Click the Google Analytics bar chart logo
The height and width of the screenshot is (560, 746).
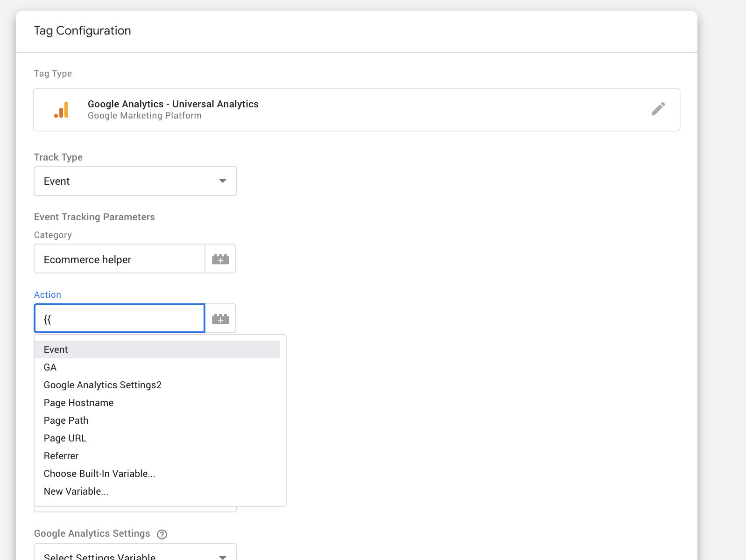(x=61, y=110)
